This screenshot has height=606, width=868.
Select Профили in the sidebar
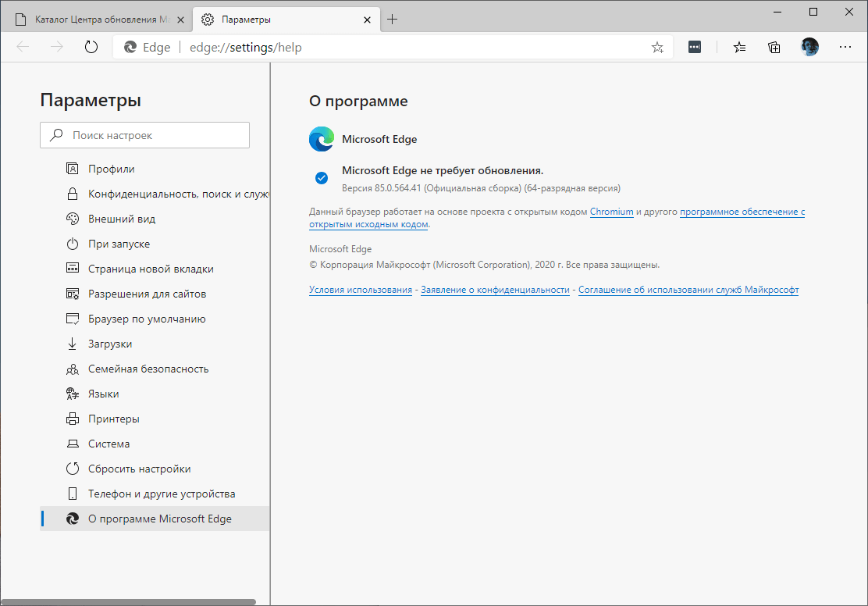[112, 168]
